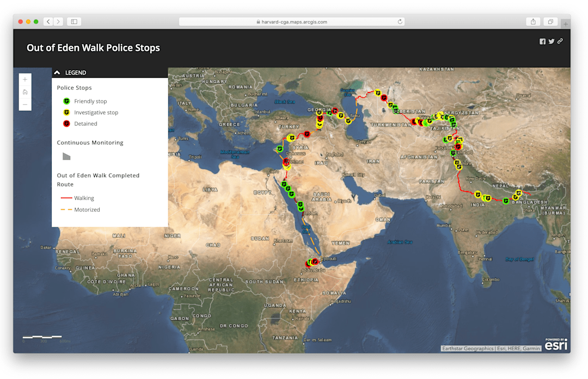
Task: Copy the map share link
Action: [560, 41]
